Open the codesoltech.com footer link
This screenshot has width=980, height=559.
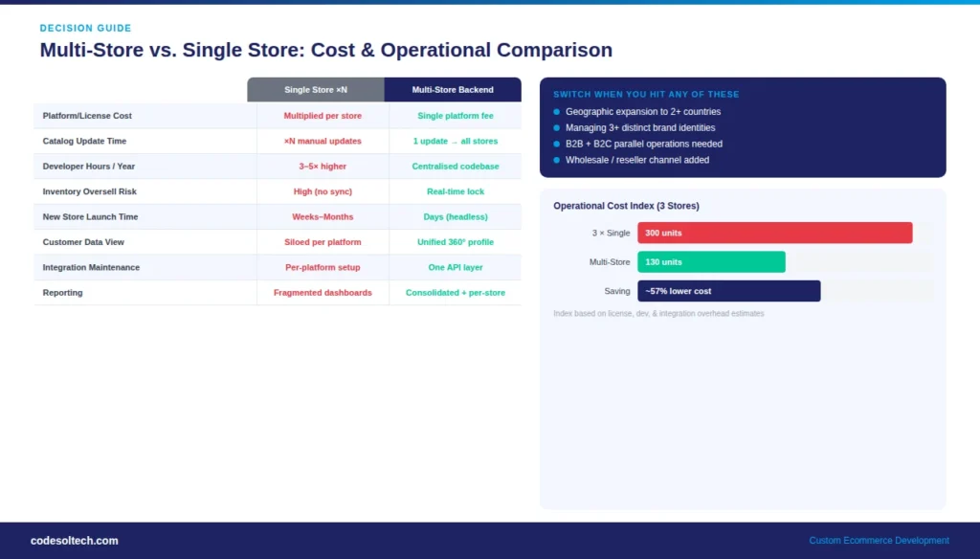point(75,540)
